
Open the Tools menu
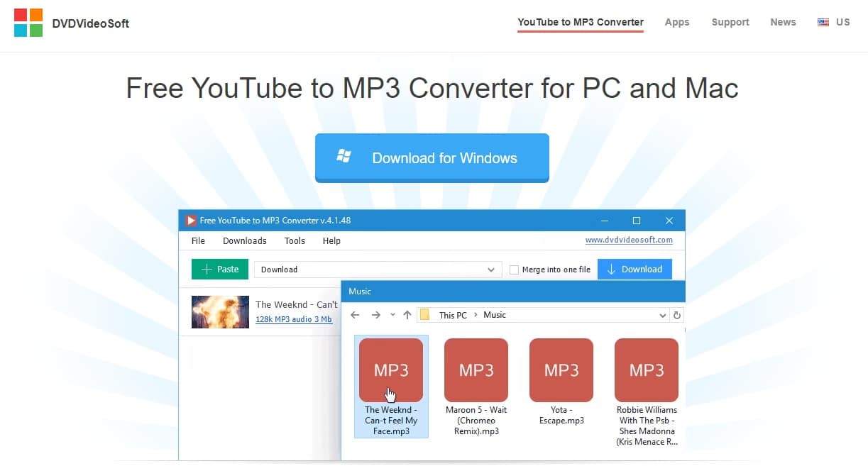(295, 241)
